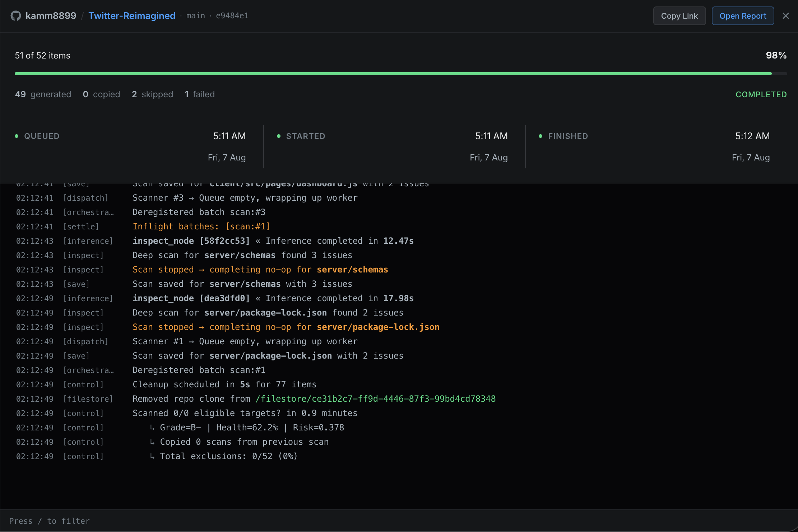The height and width of the screenshot is (532, 798).
Task: Click the 49 generated counter
Action: tap(43, 94)
